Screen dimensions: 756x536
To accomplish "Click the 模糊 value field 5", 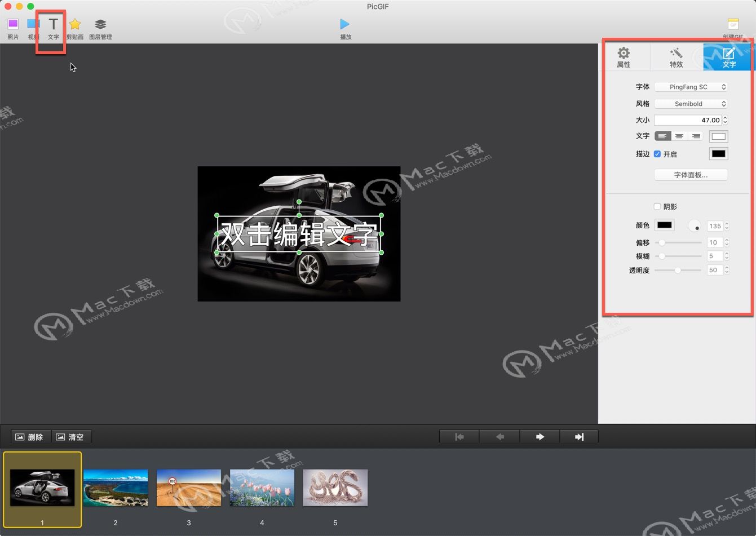I will tap(715, 256).
